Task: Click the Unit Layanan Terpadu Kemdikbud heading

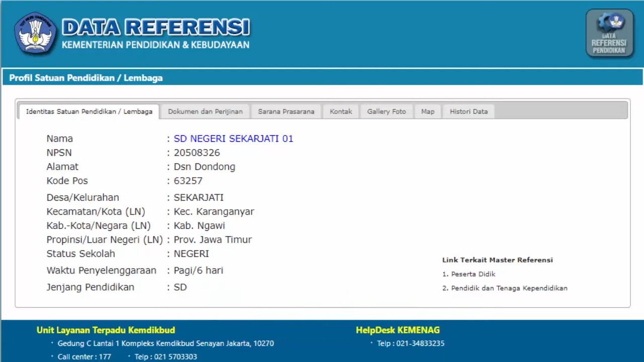Action: pos(106,330)
